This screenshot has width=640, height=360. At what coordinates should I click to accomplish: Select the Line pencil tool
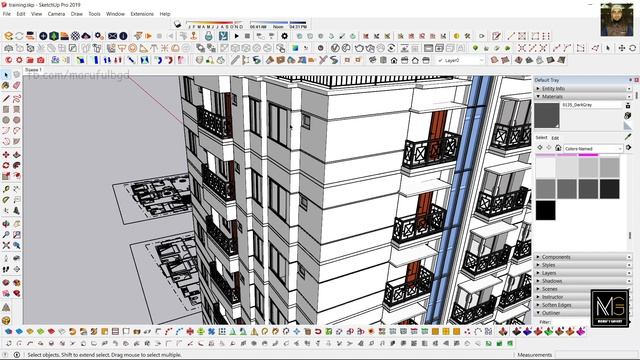point(6,98)
